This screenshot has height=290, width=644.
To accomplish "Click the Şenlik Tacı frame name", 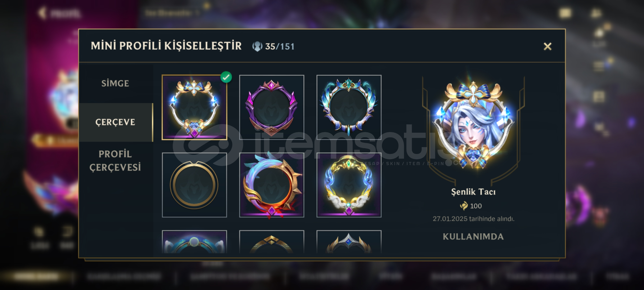I will [473, 192].
